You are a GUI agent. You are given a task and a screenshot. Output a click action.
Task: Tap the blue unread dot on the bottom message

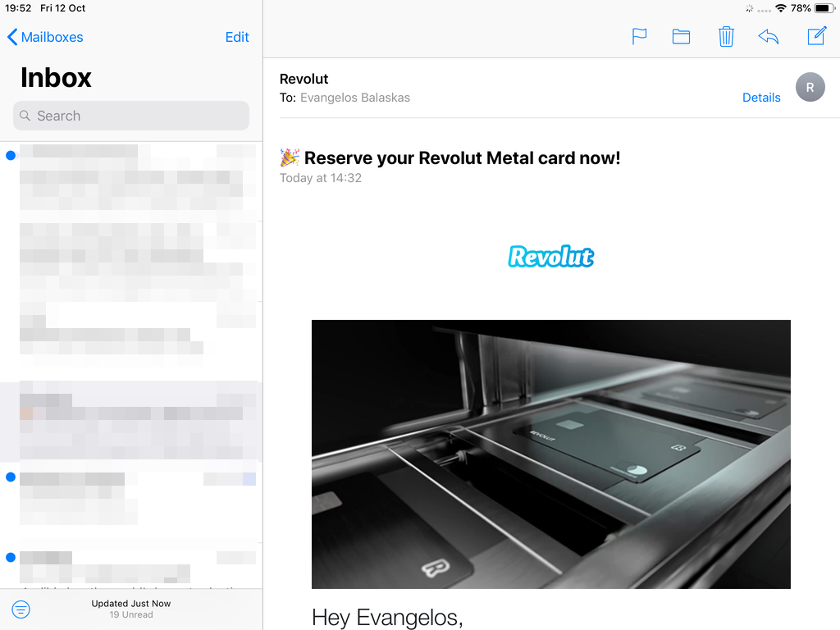click(10, 557)
